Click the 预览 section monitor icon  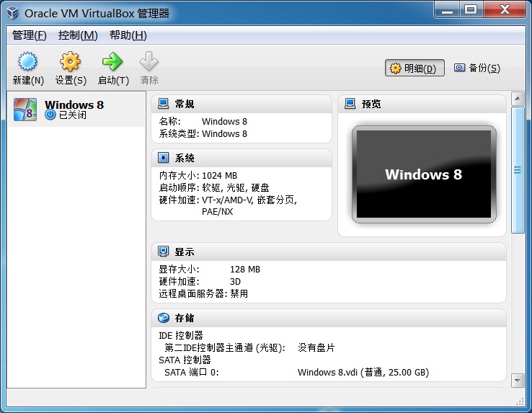click(350, 104)
